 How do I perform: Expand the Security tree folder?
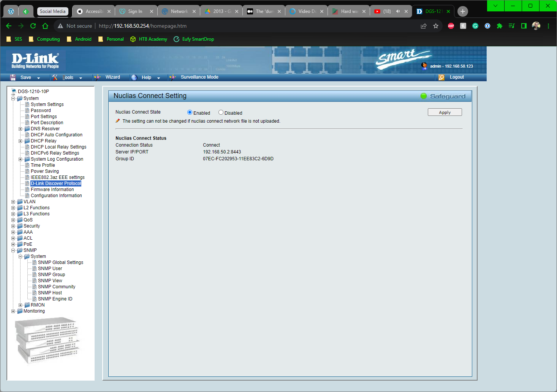coord(13,226)
